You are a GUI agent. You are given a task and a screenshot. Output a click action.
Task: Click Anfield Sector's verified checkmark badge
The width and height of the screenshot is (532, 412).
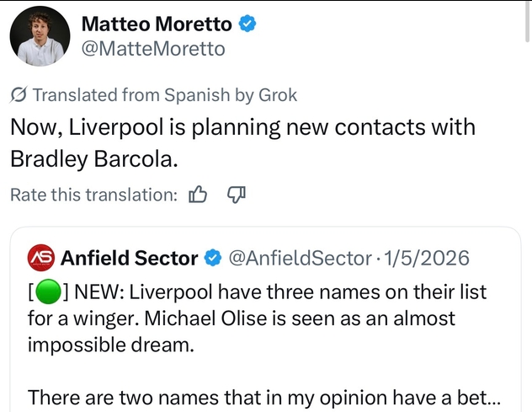pyautogui.click(x=212, y=258)
